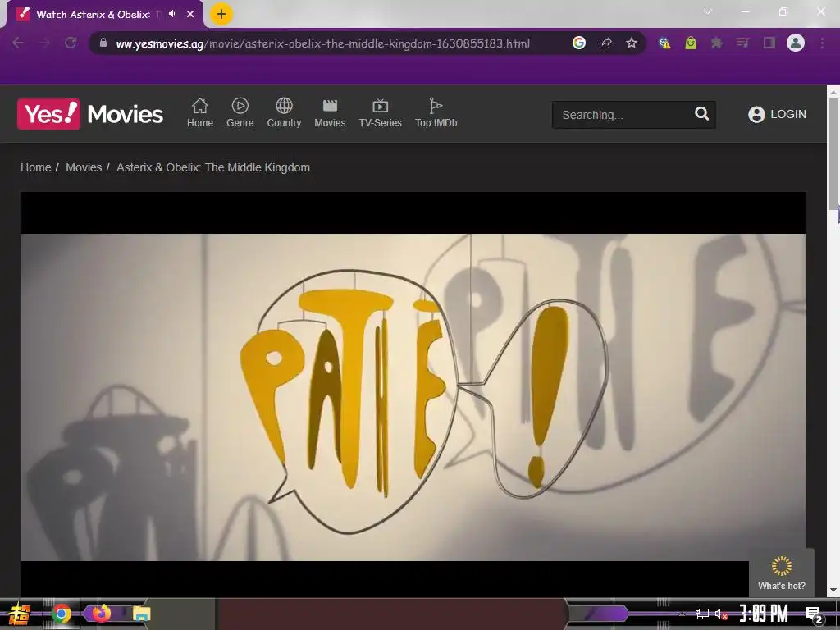Show hidden tray icons chevron
This screenshot has height=630, width=840.
tap(682, 614)
